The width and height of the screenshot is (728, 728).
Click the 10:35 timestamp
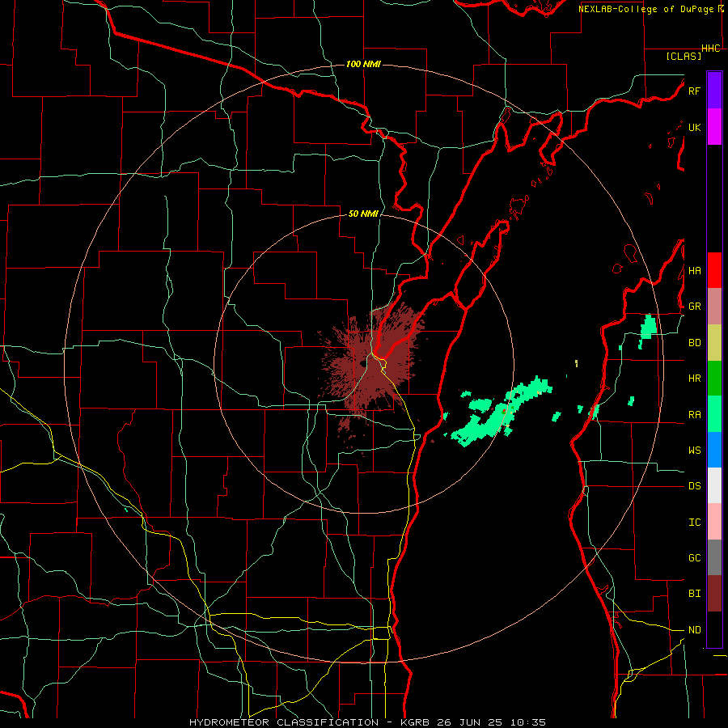click(x=530, y=722)
